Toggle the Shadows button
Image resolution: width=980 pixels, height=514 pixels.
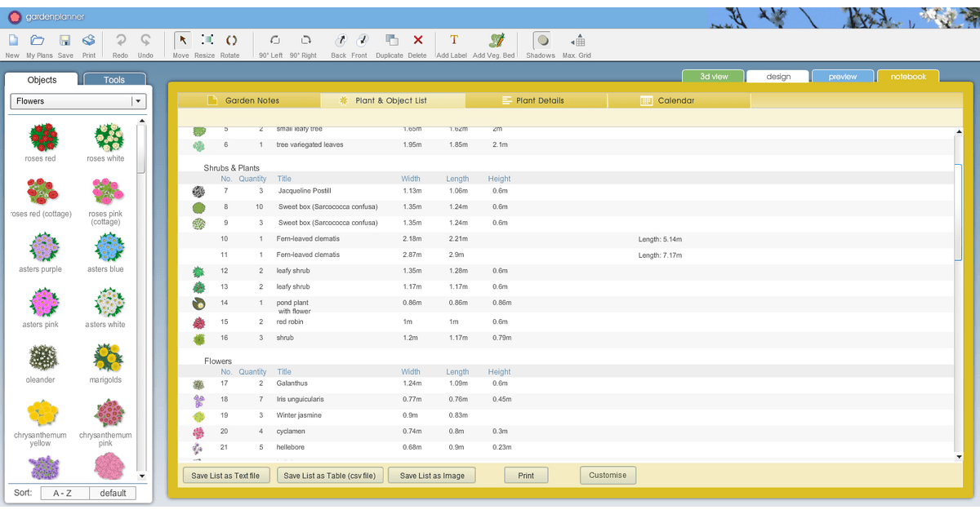click(541, 41)
